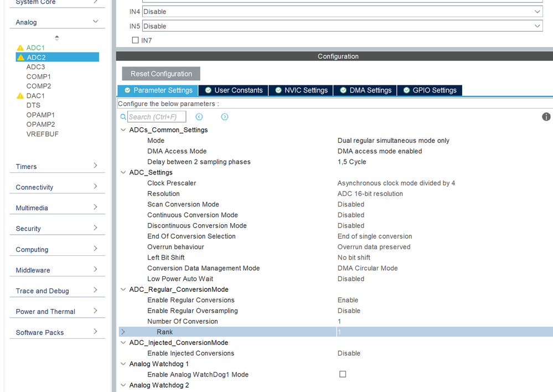Select ADC1 in peripheral list

(35, 48)
